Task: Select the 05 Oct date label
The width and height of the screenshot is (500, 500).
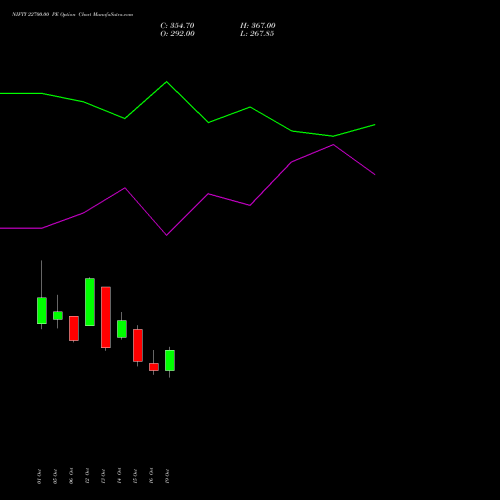Action: coord(55,476)
